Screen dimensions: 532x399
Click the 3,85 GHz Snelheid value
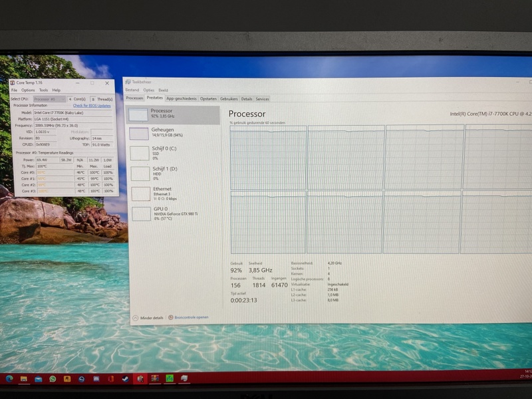[x=260, y=271]
